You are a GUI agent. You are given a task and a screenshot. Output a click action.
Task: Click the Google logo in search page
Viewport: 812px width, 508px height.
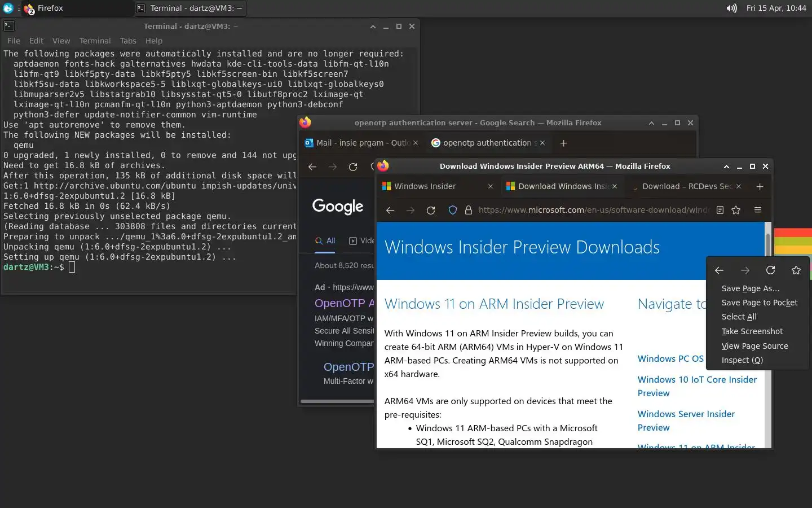338,207
